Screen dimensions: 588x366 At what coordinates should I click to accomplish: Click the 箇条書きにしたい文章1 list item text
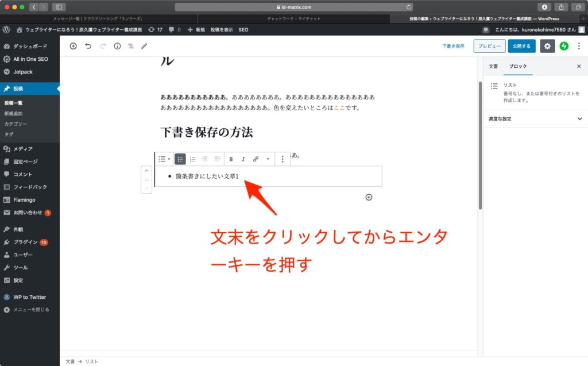pyautogui.click(x=207, y=176)
